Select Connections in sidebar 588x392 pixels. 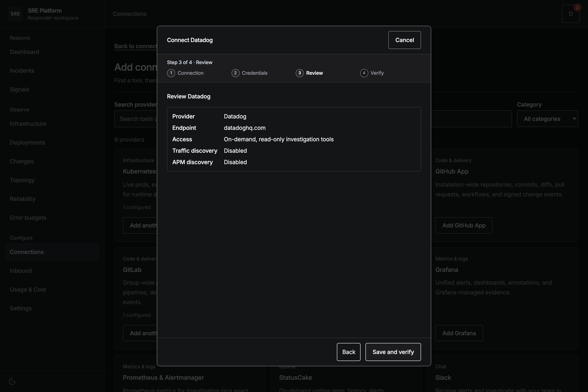[52, 252]
